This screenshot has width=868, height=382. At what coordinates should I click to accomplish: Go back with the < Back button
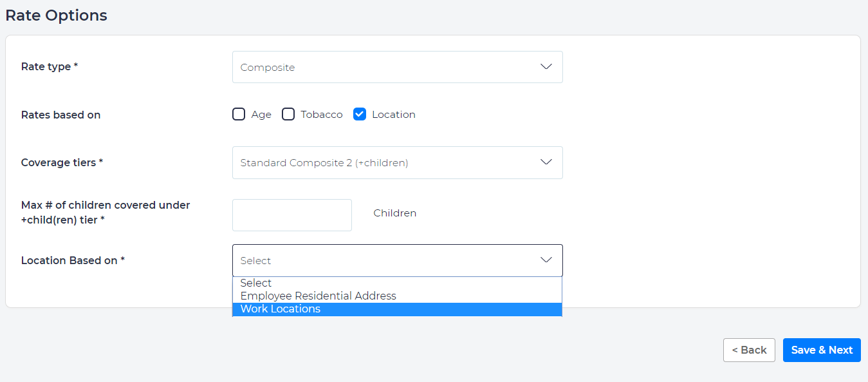(749, 350)
